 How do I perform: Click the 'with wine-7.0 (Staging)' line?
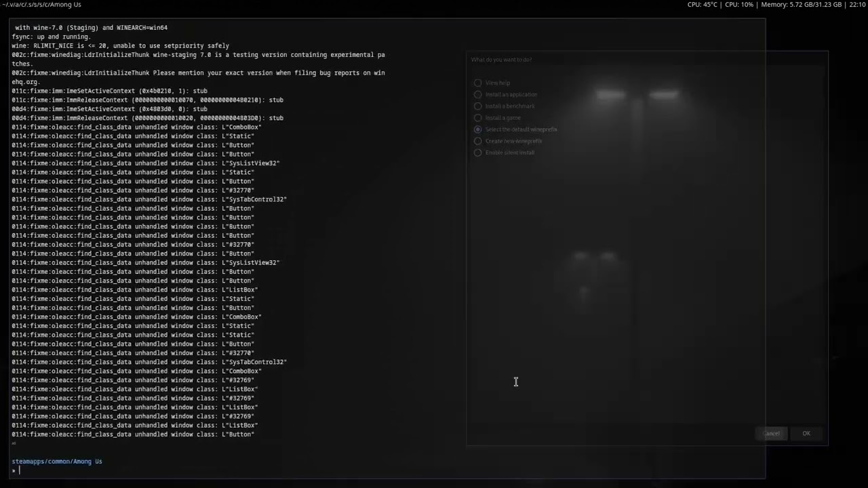(x=91, y=28)
